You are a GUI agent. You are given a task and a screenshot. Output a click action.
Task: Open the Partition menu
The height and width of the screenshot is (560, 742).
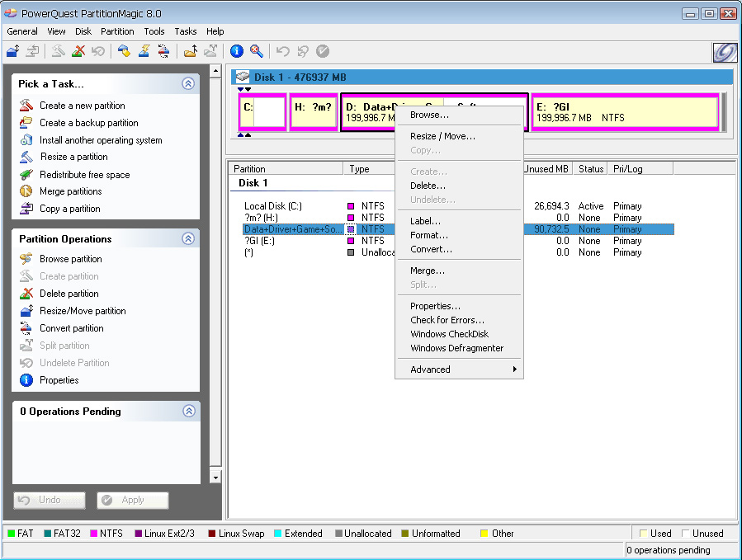pos(117,31)
